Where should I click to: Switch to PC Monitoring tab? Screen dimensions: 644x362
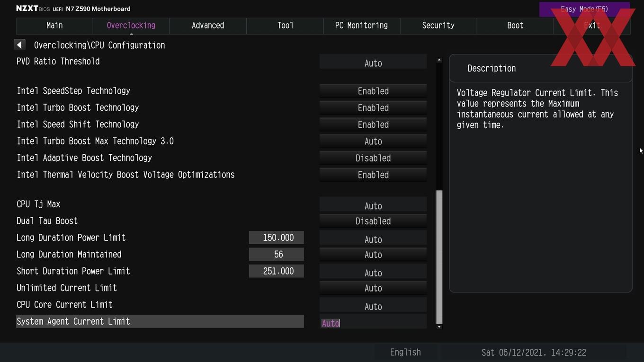point(361,26)
